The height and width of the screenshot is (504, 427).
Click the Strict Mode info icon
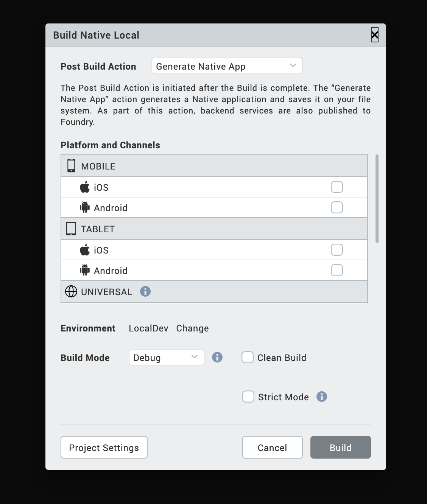pos(322,397)
